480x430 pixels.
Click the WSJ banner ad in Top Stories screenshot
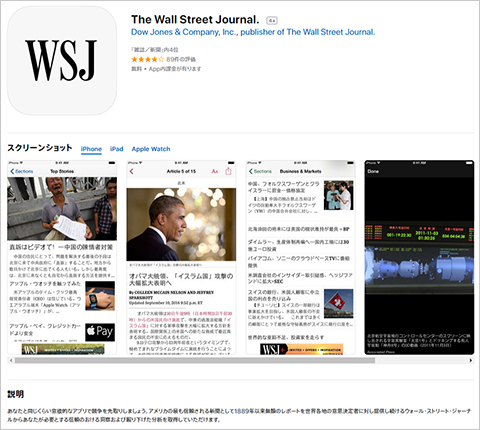63,349
